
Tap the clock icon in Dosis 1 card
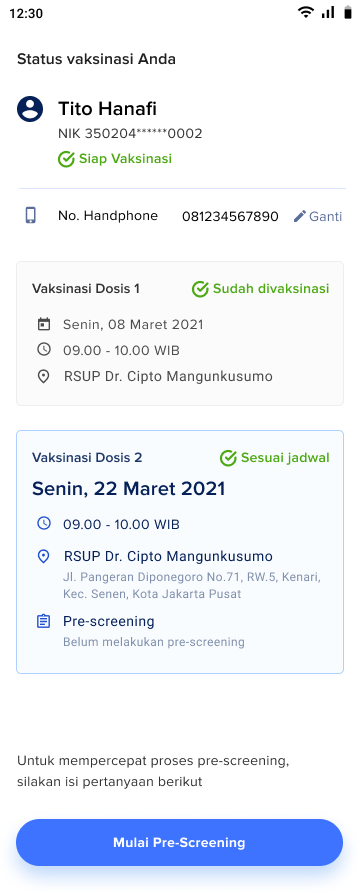pos(44,350)
